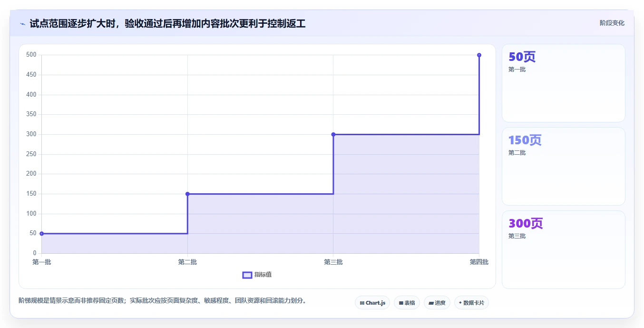
Task: Click the 试点范围逐步扩大时 chart title text
Action: point(167,23)
